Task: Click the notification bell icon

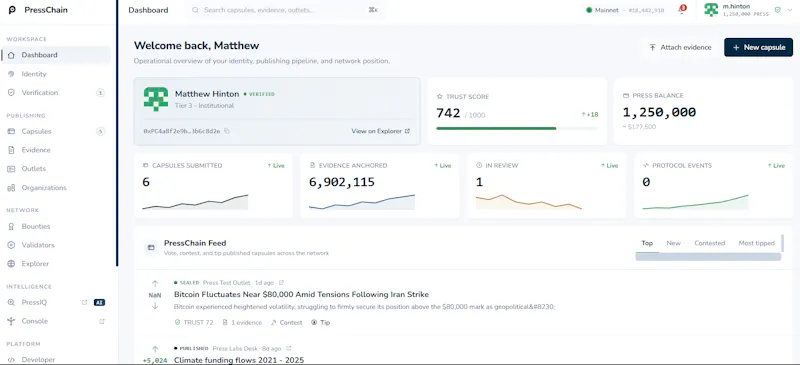Action: 682,10
